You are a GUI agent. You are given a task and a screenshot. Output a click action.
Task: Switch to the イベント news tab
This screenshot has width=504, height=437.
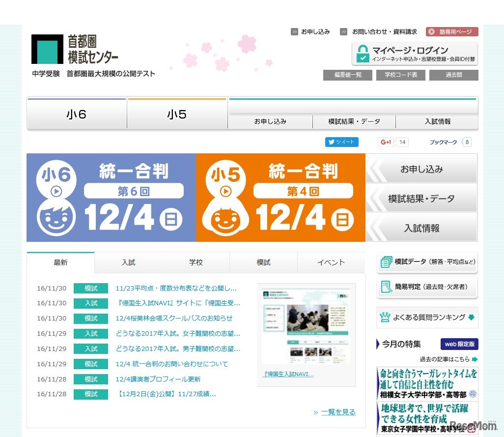pyautogui.click(x=331, y=262)
